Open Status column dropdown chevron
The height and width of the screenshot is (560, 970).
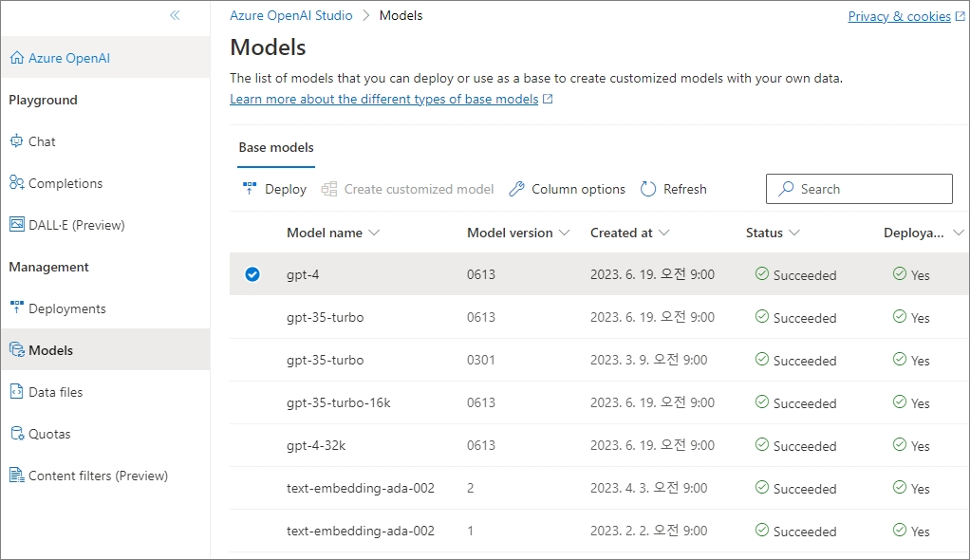point(794,233)
